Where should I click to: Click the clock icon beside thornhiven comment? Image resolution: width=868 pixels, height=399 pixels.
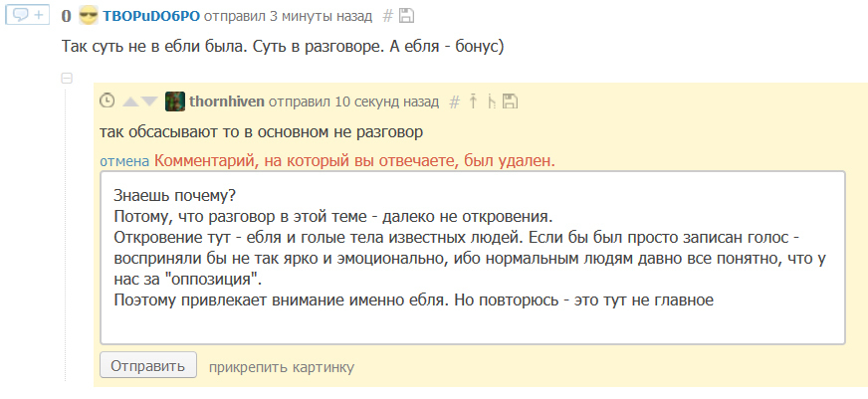(108, 101)
